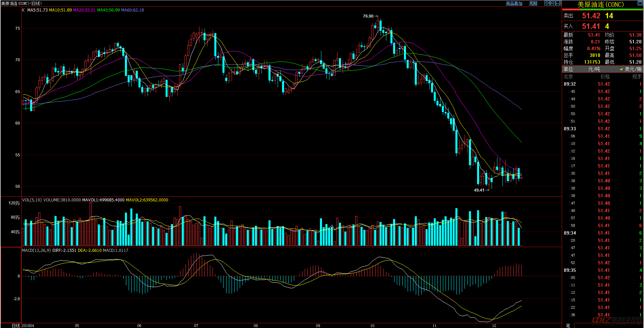644x328 pixels.
Task: Click the -2.0 MACD axis label
Action: click(16, 299)
